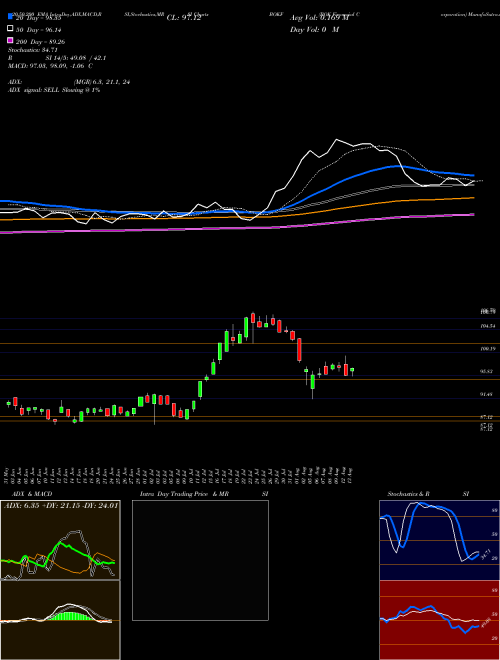This screenshot has width=500, height=660.
Task: Click the blue 20 Day legend swatch
Action: click(x=11, y=17)
